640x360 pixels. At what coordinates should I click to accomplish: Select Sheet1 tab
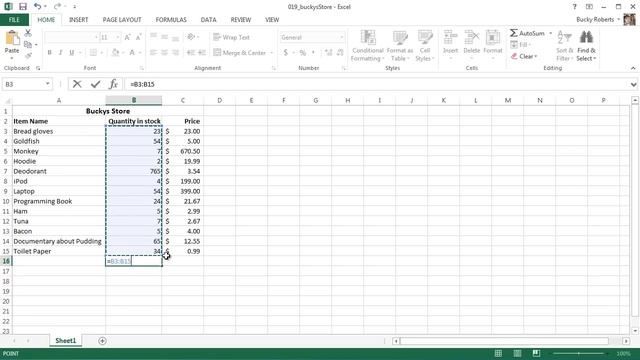pyautogui.click(x=66, y=341)
